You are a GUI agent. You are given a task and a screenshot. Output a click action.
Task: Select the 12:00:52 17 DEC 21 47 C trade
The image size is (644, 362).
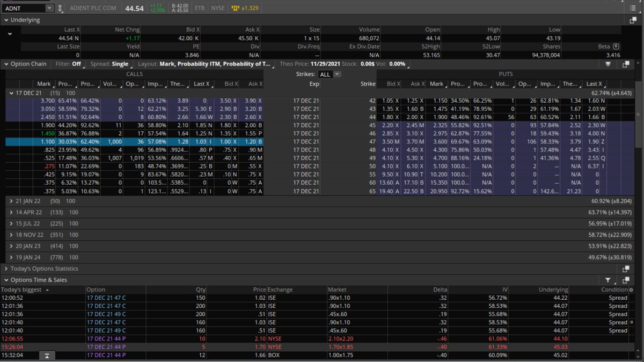tap(317, 298)
